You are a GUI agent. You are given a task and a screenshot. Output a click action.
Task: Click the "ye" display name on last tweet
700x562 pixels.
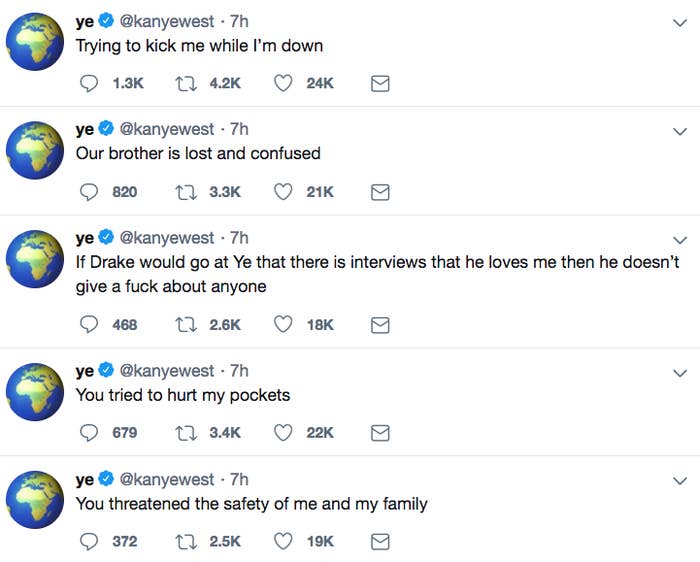coord(85,480)
